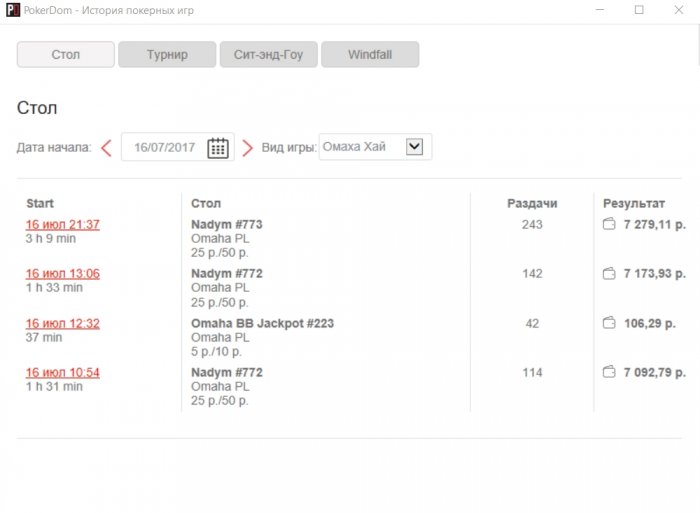
Task: Open session link 16 июл 13:06
Action: click(x=63, y=274)
